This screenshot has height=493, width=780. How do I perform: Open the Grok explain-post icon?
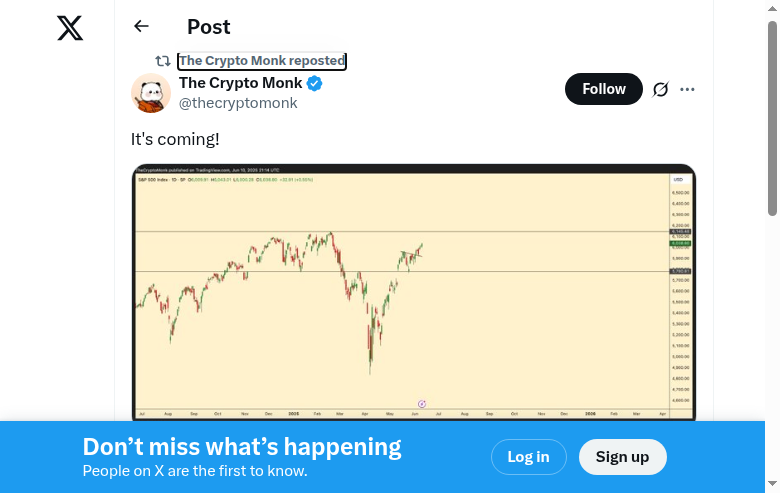tap(660, 89)
